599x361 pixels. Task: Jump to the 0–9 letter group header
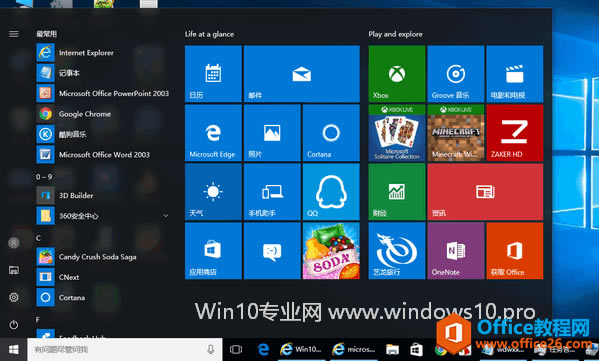[x=44, y=177]
